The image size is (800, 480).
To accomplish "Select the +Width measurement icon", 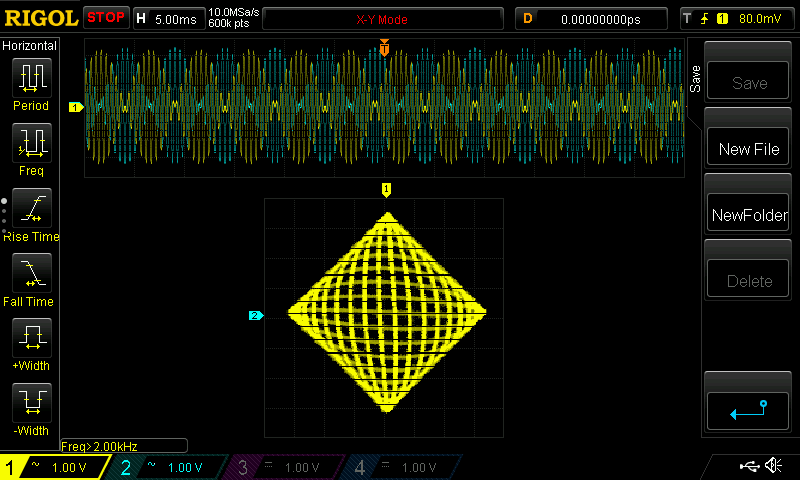I will pyautogui.click(x=31, y=339).
